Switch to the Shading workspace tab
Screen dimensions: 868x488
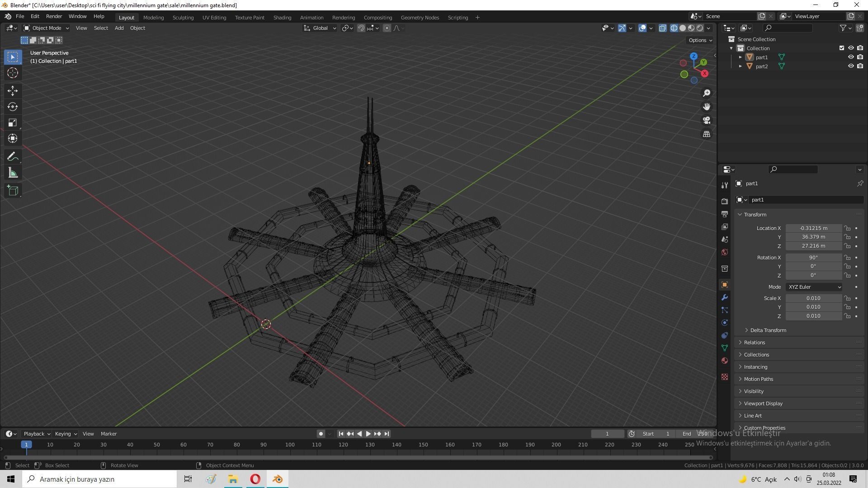click(x=282, y=18)
